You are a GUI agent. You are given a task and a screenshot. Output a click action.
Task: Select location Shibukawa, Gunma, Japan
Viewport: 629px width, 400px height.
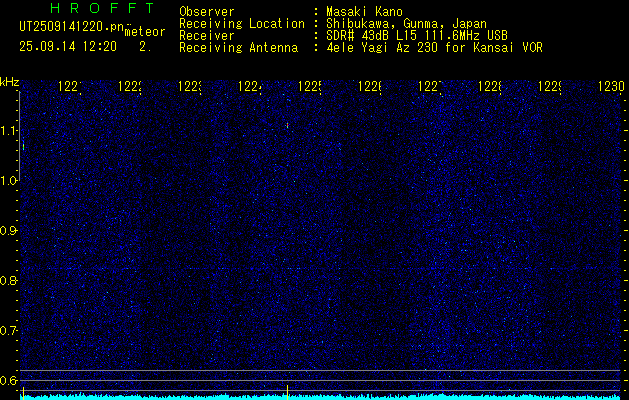tap(406, 24)
